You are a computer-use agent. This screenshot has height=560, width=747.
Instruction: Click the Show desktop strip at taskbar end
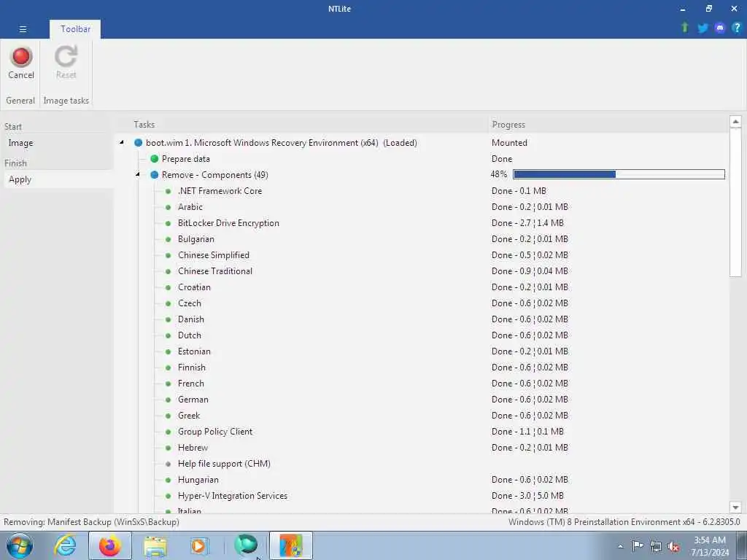(742, 545)
